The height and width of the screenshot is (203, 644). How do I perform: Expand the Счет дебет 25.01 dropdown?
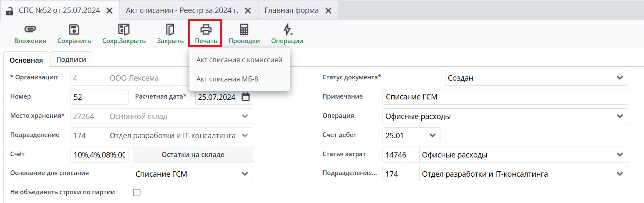point(432,135)
